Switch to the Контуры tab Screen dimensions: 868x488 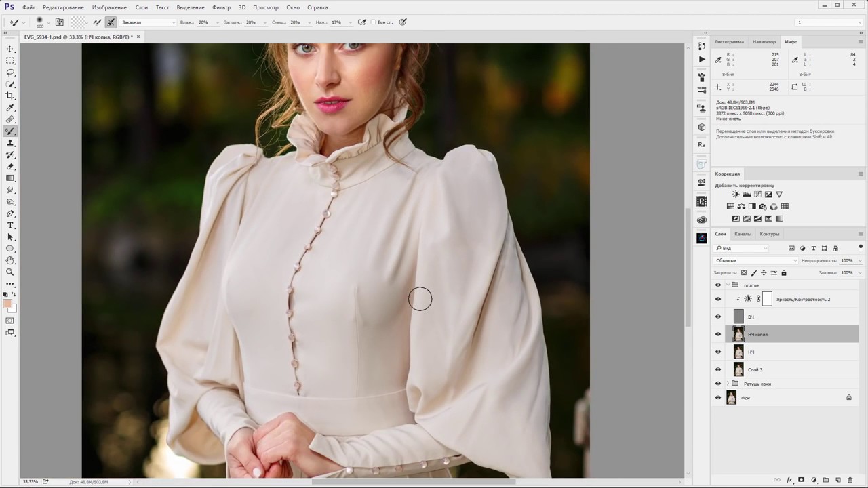tap(769, 234)
